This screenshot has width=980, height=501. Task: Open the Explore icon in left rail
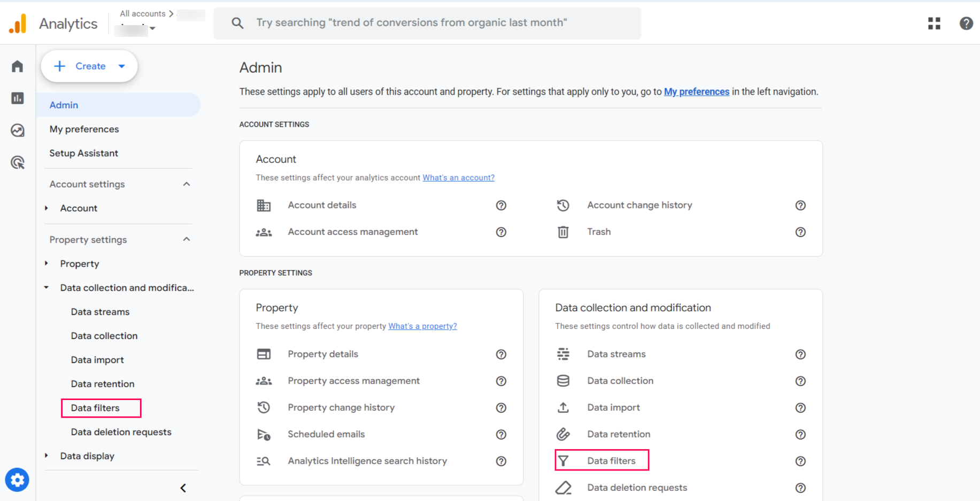[17, 130]
